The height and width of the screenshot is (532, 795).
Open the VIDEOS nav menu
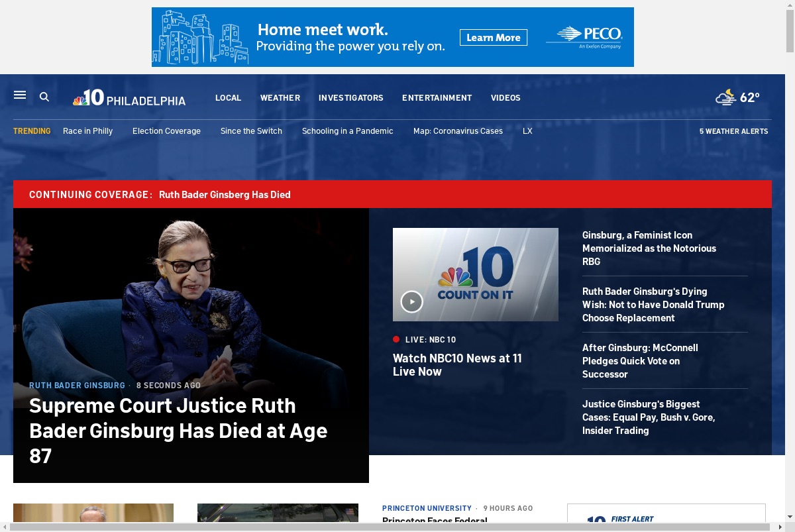(505, 97)
